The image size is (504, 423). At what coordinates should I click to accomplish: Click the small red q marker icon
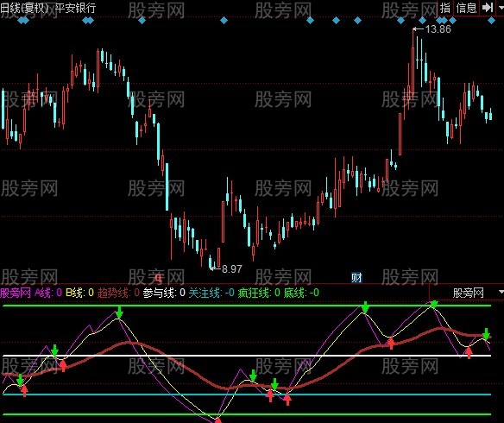point(158,277)
